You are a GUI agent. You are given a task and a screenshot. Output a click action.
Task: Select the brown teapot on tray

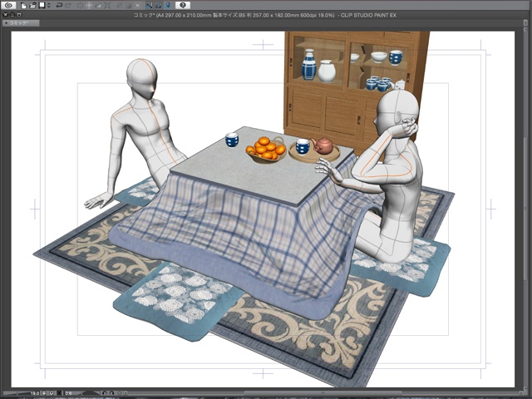[x=323, y=145]
